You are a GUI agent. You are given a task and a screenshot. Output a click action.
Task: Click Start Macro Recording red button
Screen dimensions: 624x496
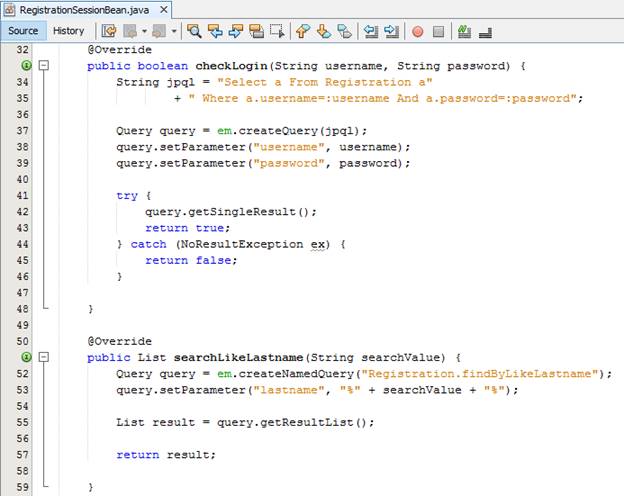(x=417, y=31)
